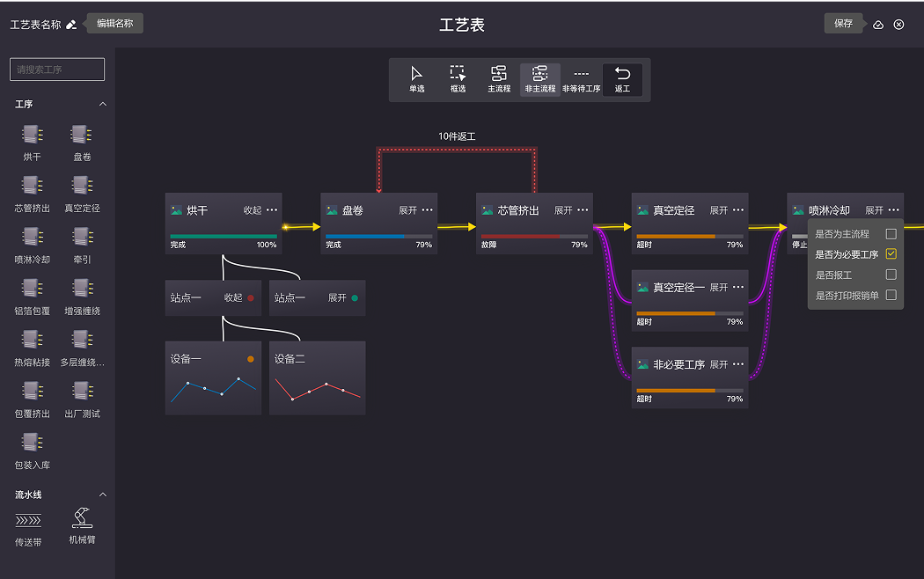Image resolution: width=924 pixels, height=579 pixels.
Task: Click the 请搜索工序 search field
Action: (57, 70)
